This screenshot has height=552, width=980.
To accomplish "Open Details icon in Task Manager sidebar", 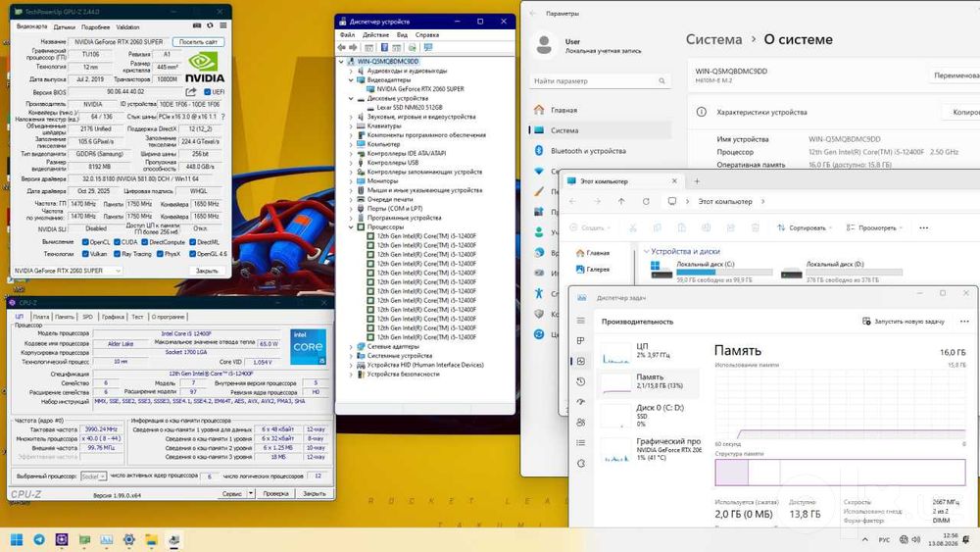I will pos(580,442).
